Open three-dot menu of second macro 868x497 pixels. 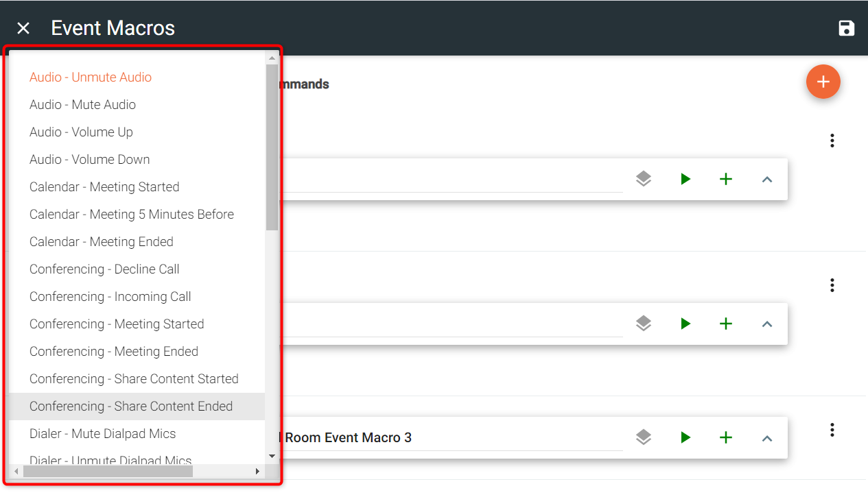[x=832, y=285]
